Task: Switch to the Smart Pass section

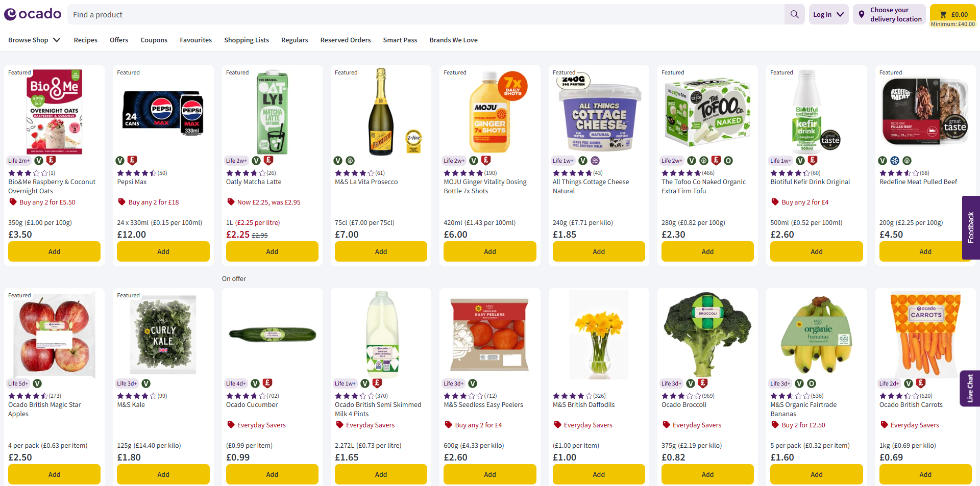Action: [x=400, y=40]
